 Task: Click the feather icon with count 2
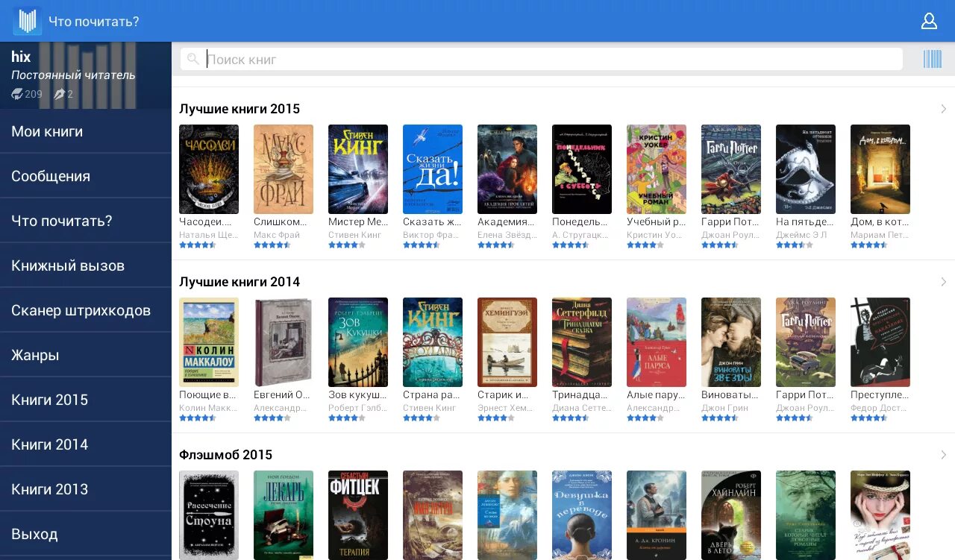click(58, 94)
